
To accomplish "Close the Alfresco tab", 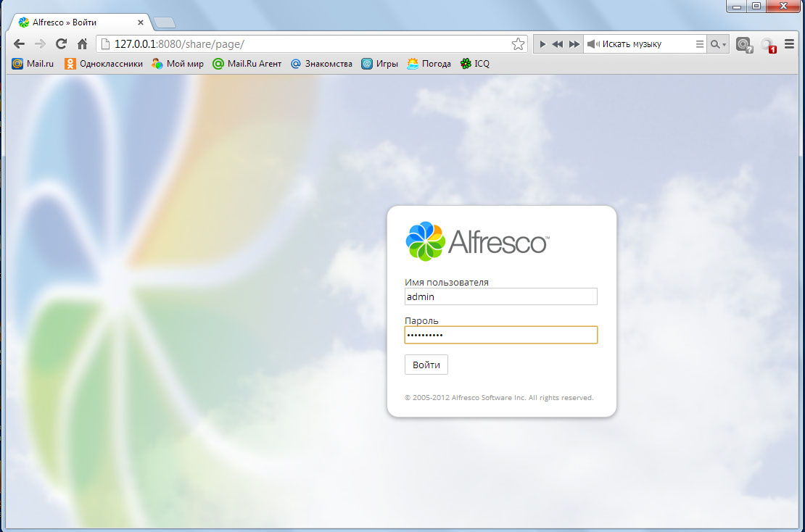I will click(x=141, y=22).
